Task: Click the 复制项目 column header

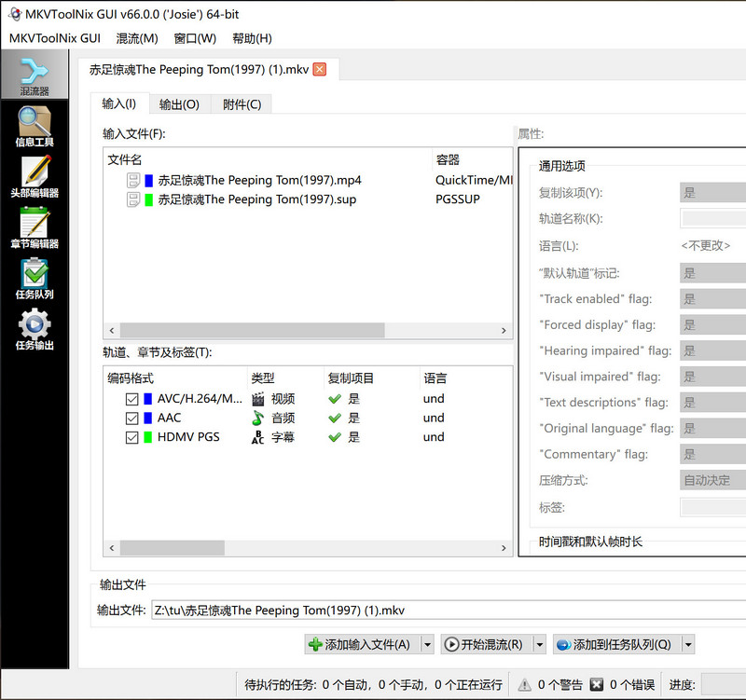Action: pos(371,378)
